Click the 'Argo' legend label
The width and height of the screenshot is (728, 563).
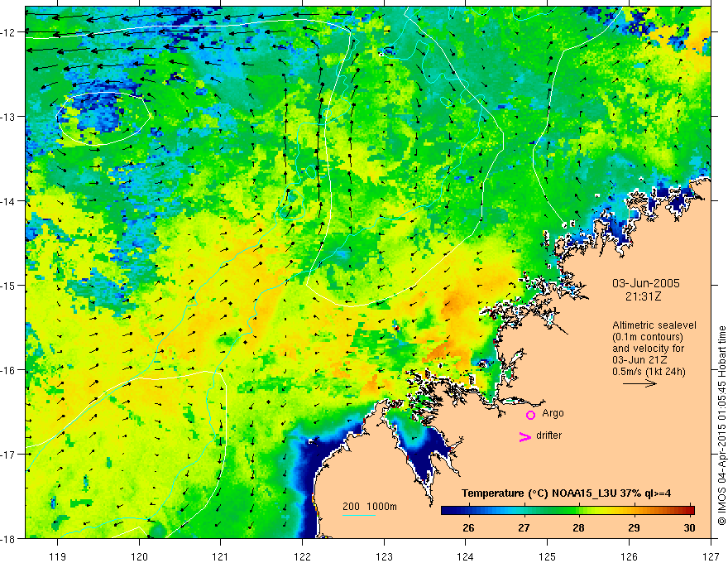pos(553,413)
